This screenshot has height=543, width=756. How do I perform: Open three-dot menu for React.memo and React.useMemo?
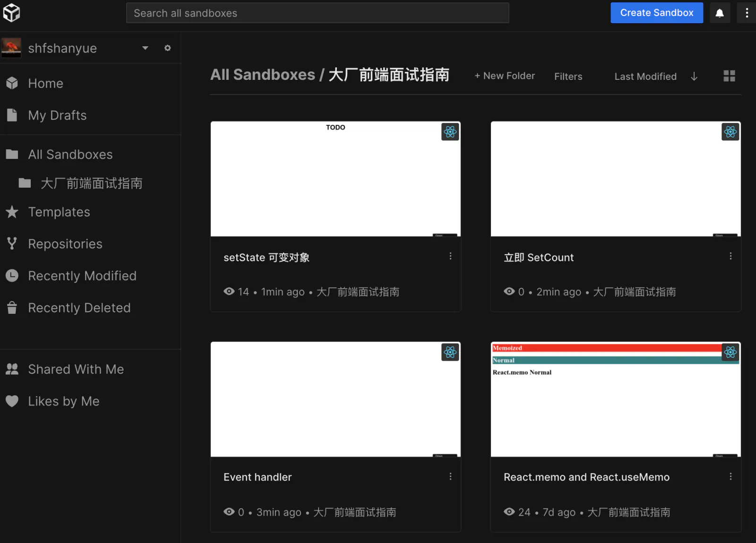730,476
